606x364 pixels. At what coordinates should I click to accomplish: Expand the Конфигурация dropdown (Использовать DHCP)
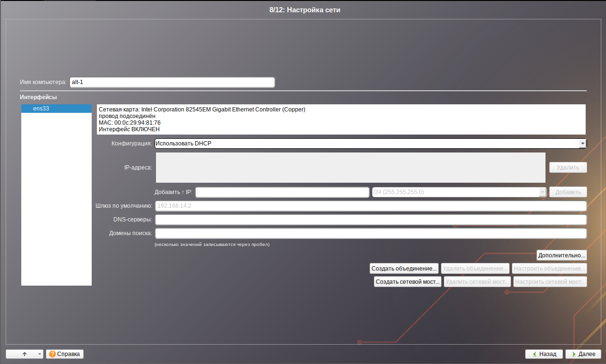pos(370,144)
